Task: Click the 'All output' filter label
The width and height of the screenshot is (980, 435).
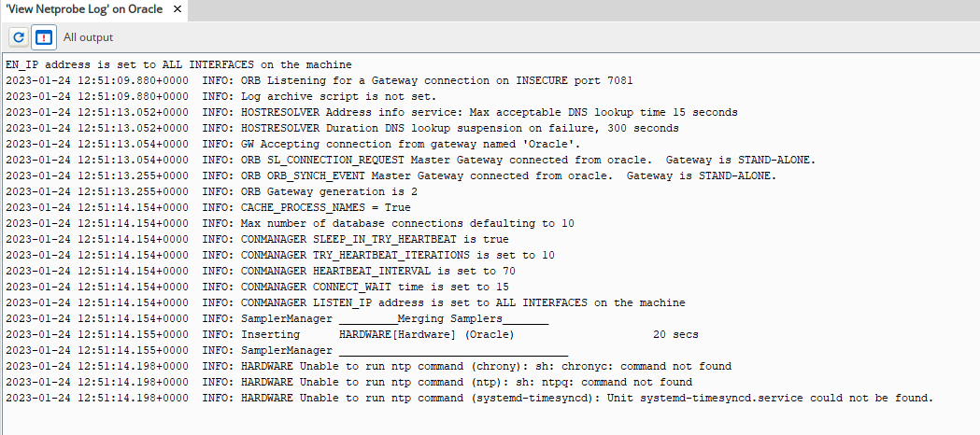Action: 88,37
